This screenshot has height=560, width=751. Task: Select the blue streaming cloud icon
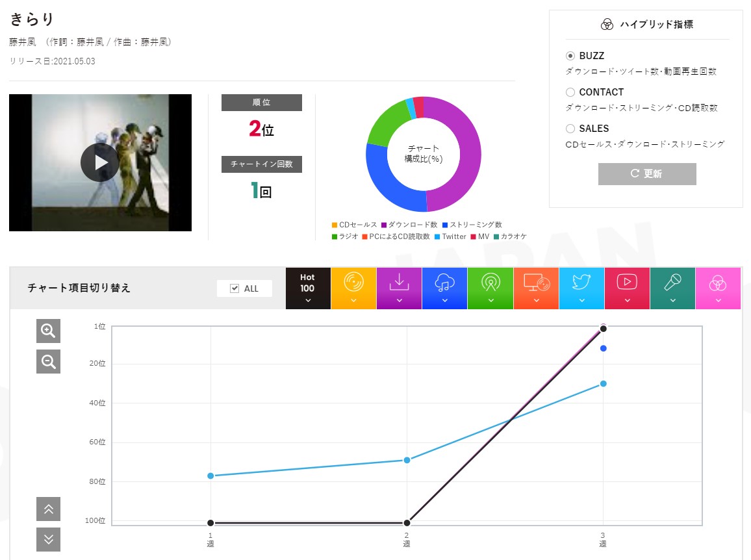[444, 282]
